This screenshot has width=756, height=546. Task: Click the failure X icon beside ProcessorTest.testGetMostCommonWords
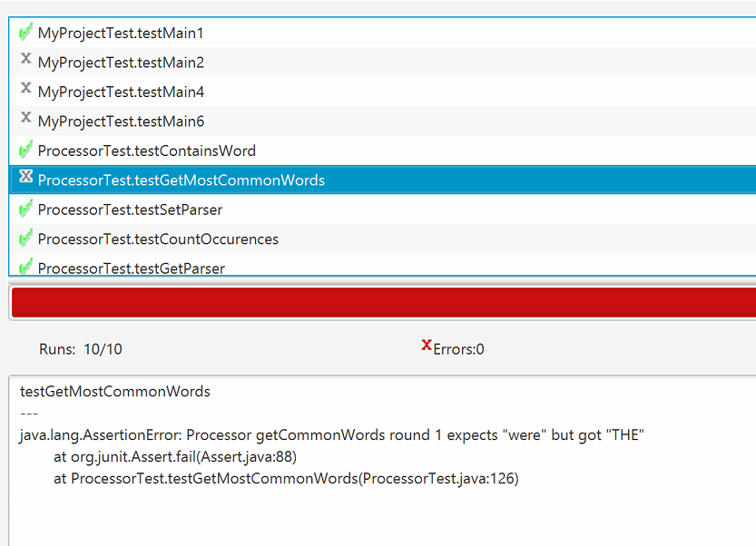[26, 176]
